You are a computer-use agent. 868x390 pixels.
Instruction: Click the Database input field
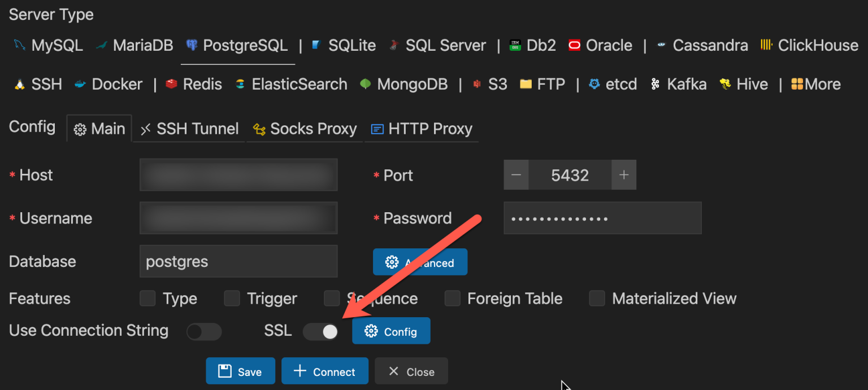pyautogui.click(x=238, y=261)
